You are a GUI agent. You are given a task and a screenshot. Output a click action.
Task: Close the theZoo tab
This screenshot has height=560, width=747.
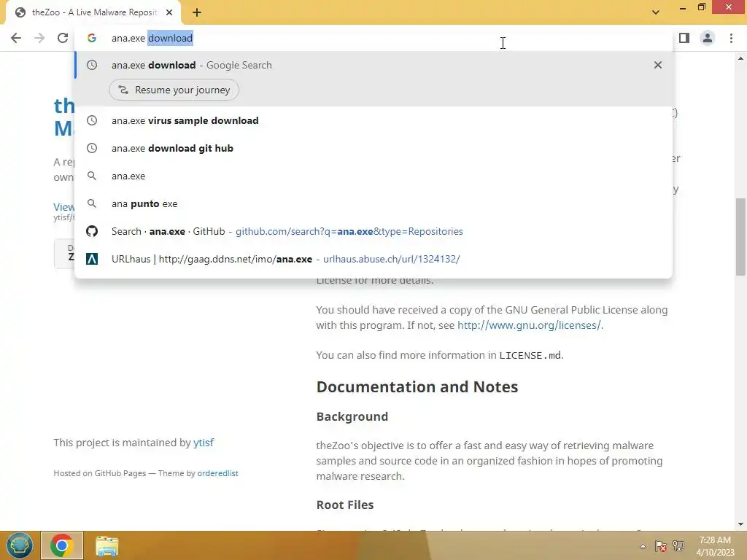[169, 12]
